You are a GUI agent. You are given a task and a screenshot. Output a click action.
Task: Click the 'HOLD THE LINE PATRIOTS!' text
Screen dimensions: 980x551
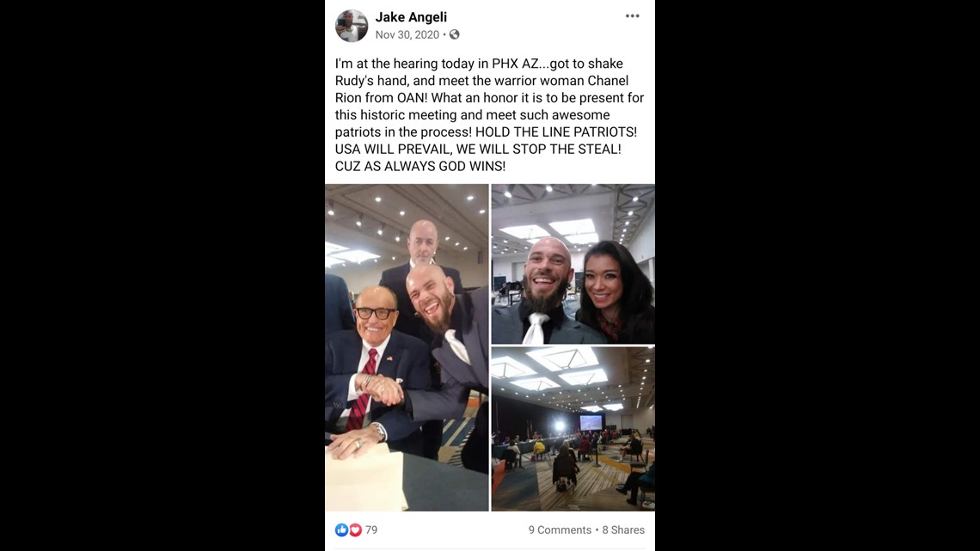tap(556, 132)
